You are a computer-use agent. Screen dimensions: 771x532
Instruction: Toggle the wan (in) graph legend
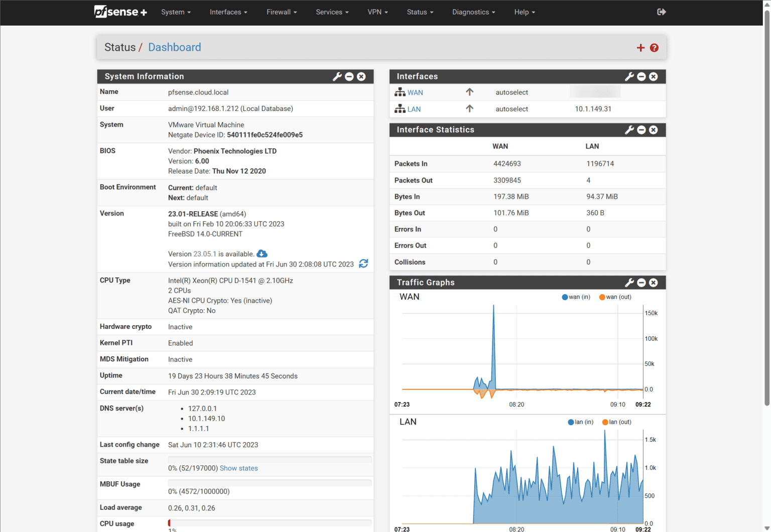[576, 297]
